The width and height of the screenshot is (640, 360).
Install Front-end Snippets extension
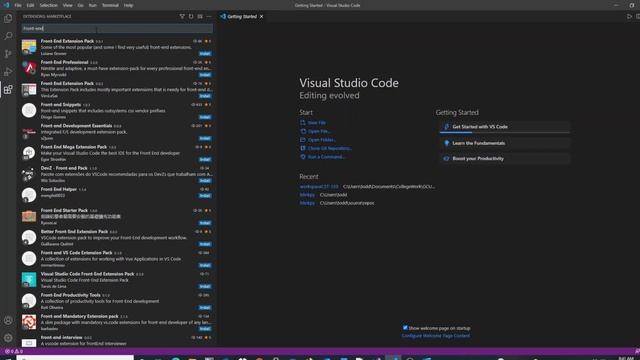(x=205, y=117)
